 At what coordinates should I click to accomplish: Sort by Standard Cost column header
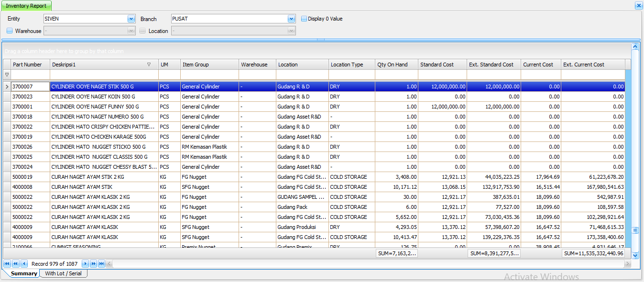[443, 65]
